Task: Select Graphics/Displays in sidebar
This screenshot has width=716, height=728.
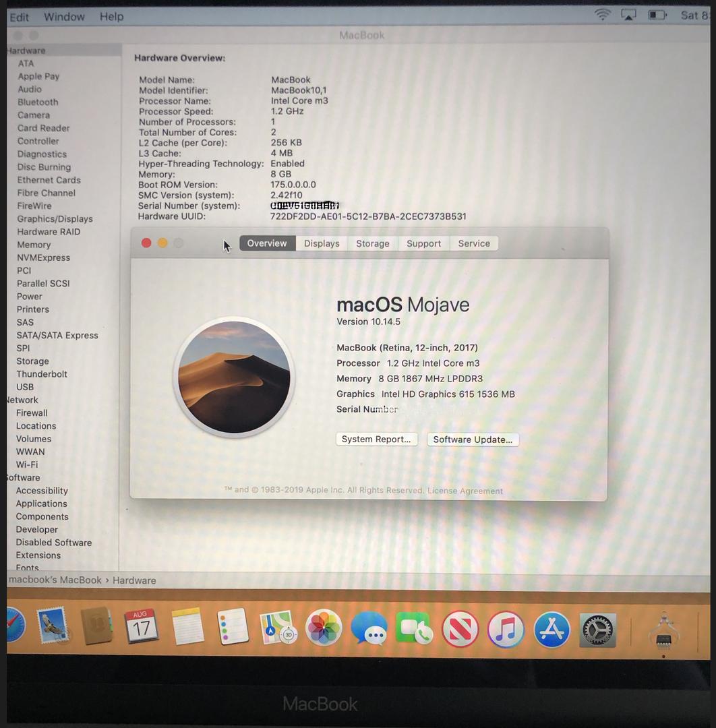Action: pyautogui.click(x=55, y=218)
